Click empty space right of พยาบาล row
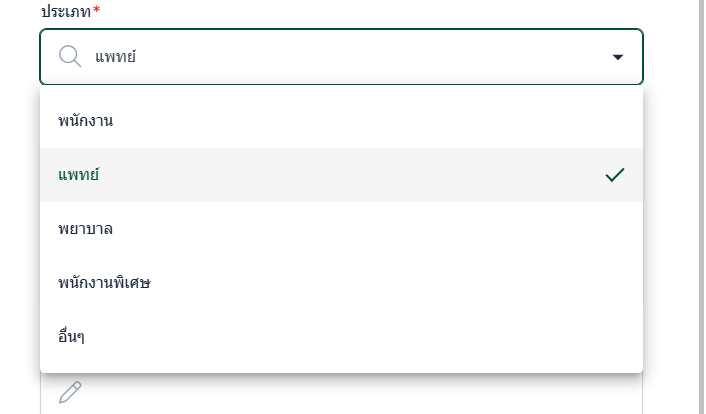This screenshot has height=414, width=706. coord(400,229)
